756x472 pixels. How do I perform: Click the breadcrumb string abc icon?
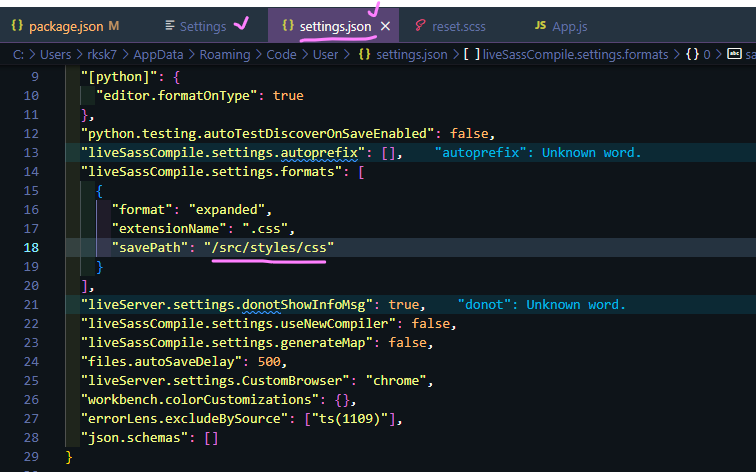click(x=734, y=54)
